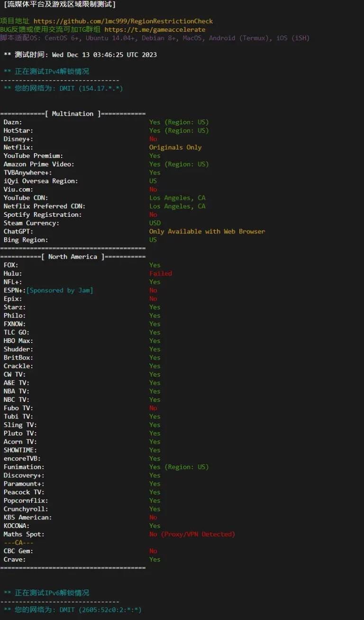Click the DMIT (2605:52c0:2:*:*) IPv6 text
Image resolution: width=364 pixels, height=620 pixels.
tap(101, 610)
